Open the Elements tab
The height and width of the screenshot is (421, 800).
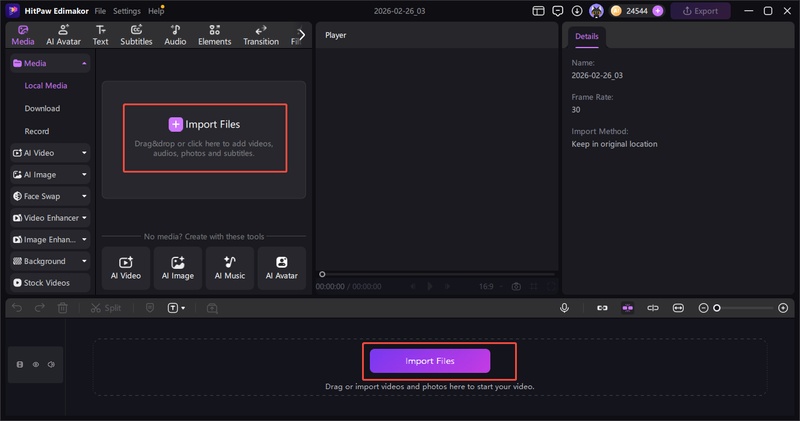(214, 35)
